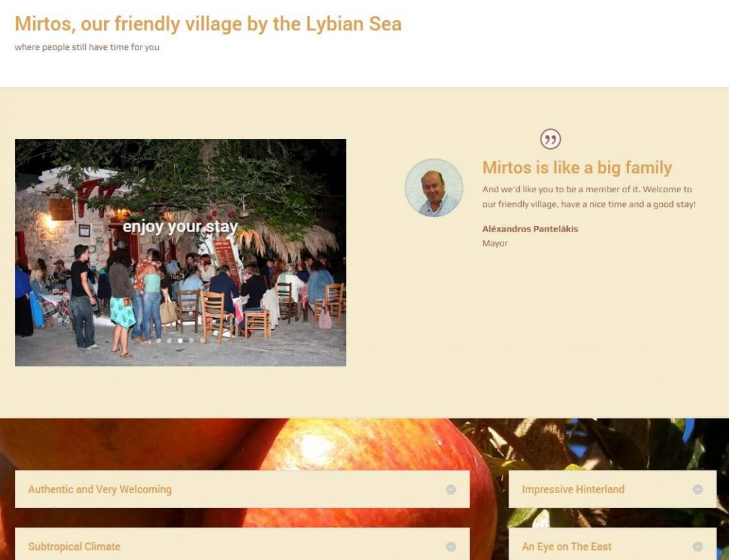729x560 pixels.
Task: Select the fifth and last slideshow dot
Action: pyautogui.click(x=202, y=341)
